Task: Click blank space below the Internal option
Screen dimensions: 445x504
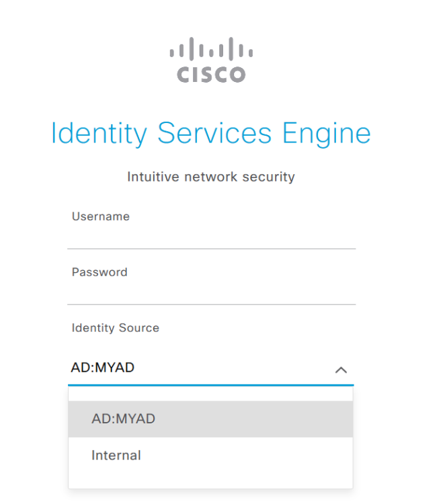Action: [x=211, y=478]
